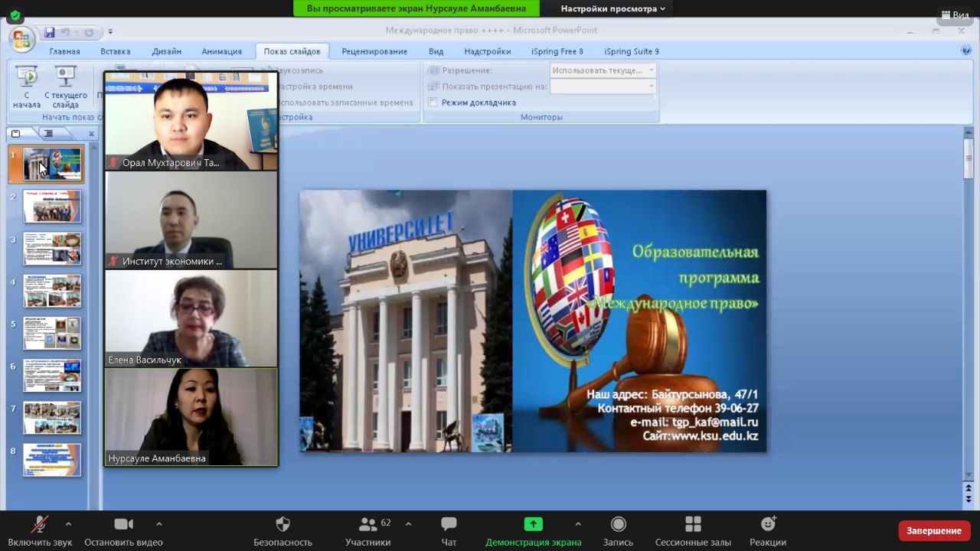The width and height of the screenshot is (980, 551).
Task: Click Остановить видео camera icon
Action: [123, 524]
